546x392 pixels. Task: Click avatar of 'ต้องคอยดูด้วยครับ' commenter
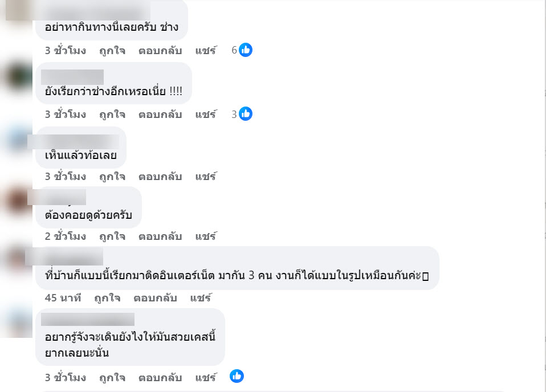(18, 200)
